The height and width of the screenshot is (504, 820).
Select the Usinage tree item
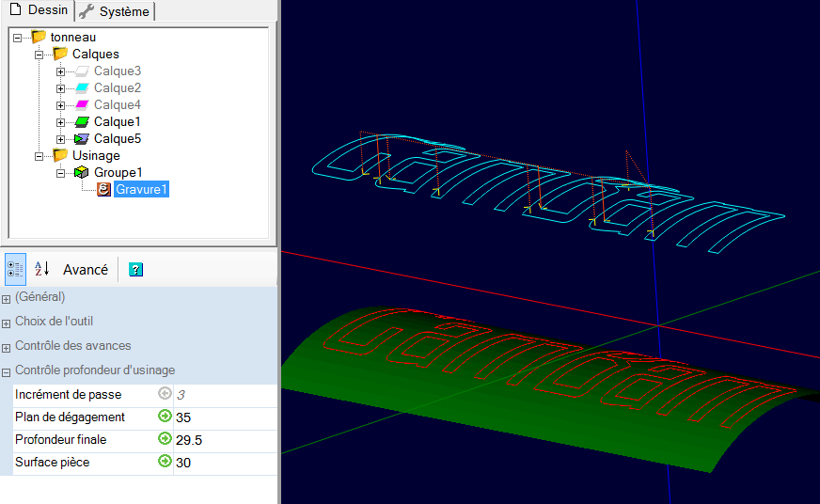pos(96,155)
